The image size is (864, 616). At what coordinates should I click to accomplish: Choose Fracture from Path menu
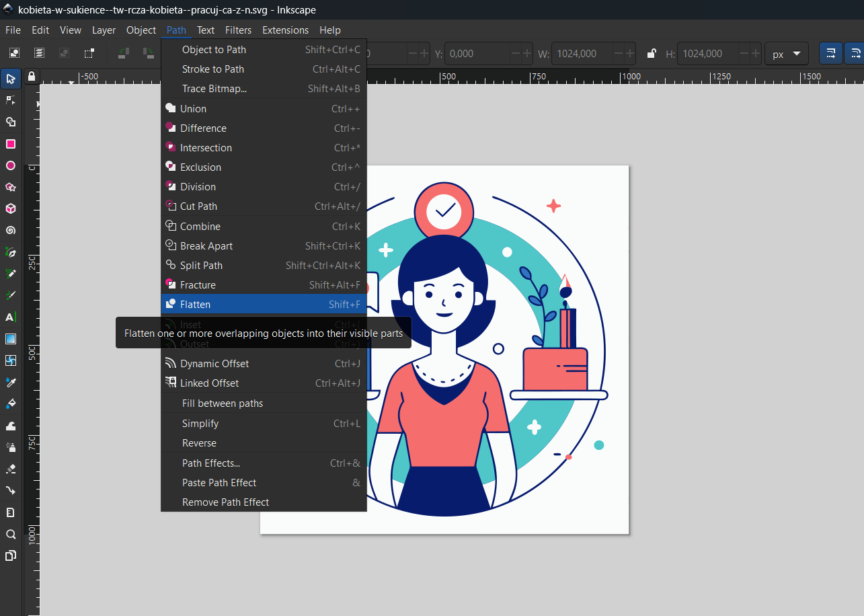264,285
